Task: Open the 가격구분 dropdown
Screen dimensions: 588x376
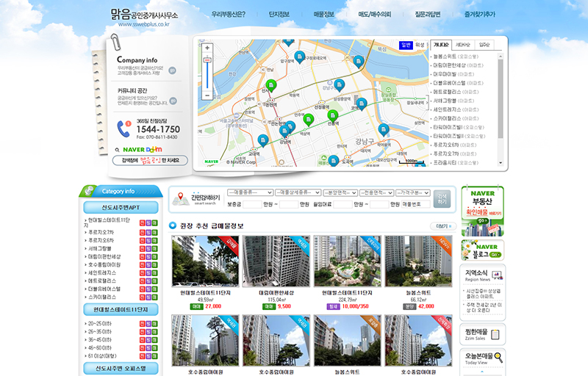Action: click(413, 193)
